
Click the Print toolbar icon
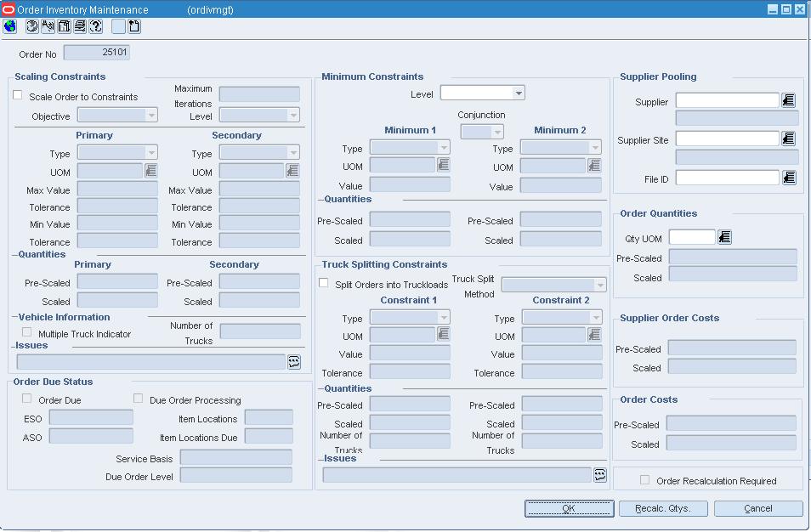tap(80, 26)
